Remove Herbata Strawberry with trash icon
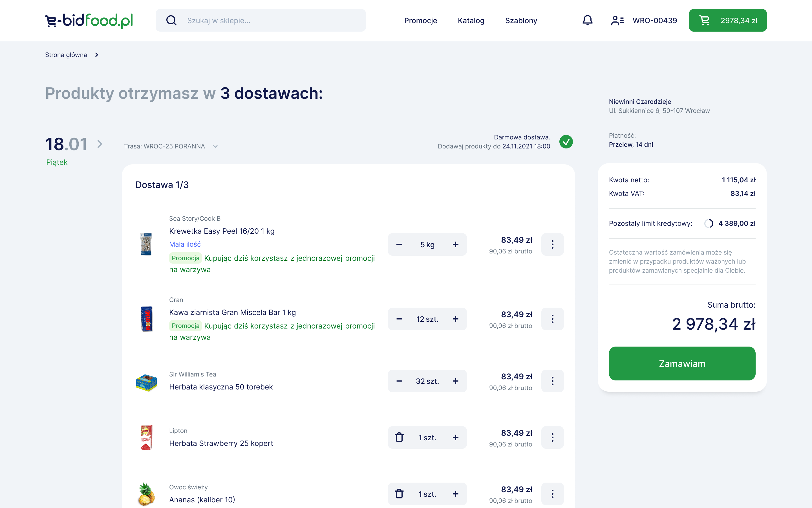The image size is (812, 508). click(x=399, y=437)
